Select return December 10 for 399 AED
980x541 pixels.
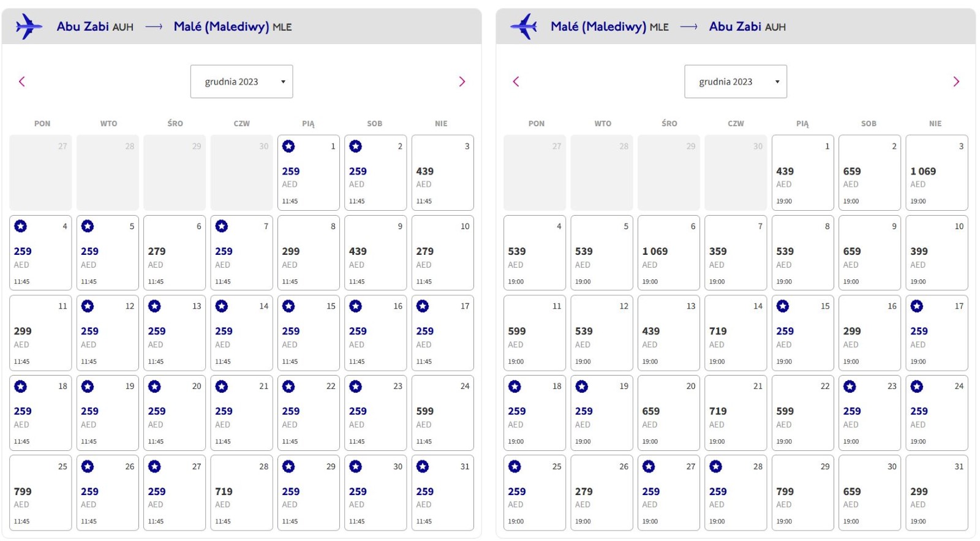pos(937,252)
